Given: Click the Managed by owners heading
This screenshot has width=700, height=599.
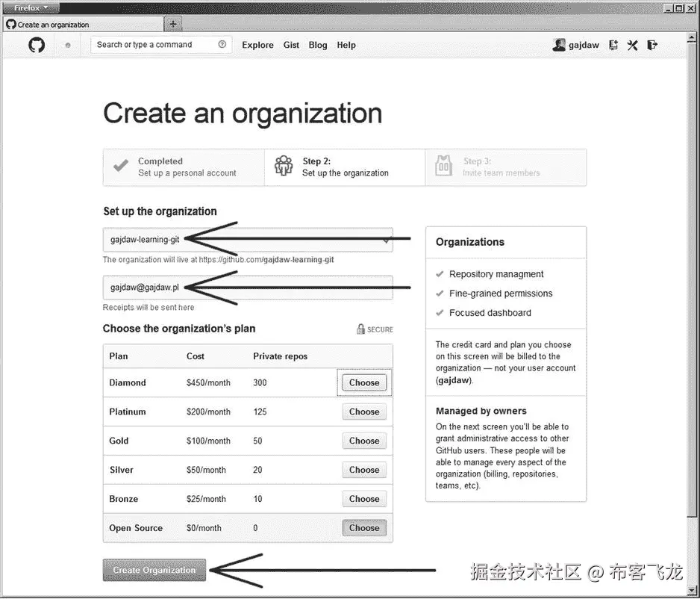Looking at the screenshot, I should 481,411.
